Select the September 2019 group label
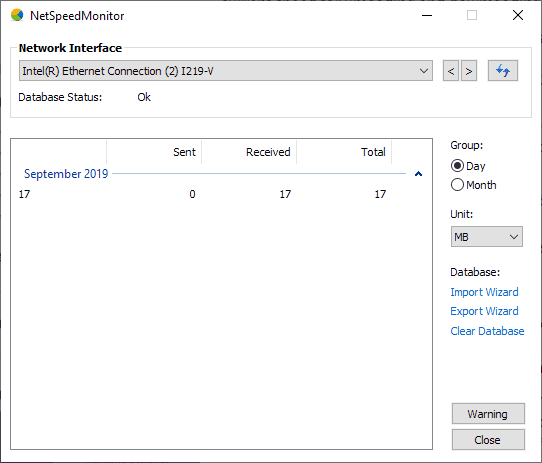Image resolution: width=542 pixels, height=463 pixels. [66, 174]
